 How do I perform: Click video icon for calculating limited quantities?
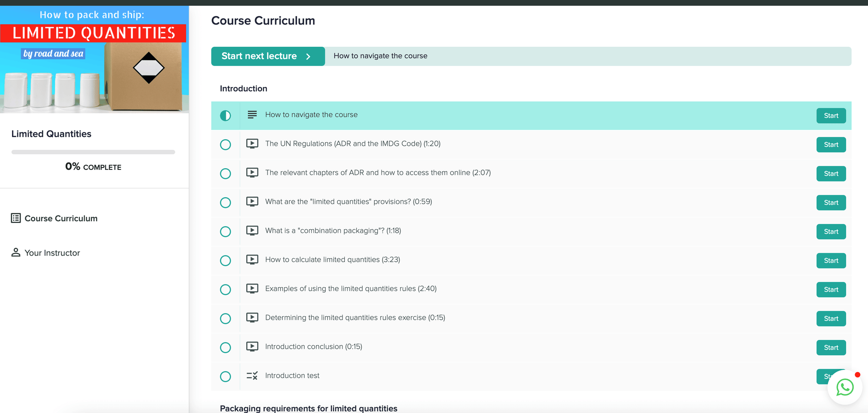pos(252,260)
